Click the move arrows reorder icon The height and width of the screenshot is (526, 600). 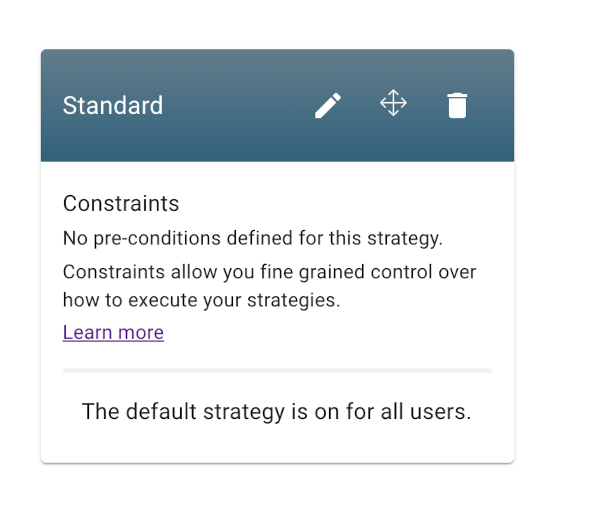393,103
